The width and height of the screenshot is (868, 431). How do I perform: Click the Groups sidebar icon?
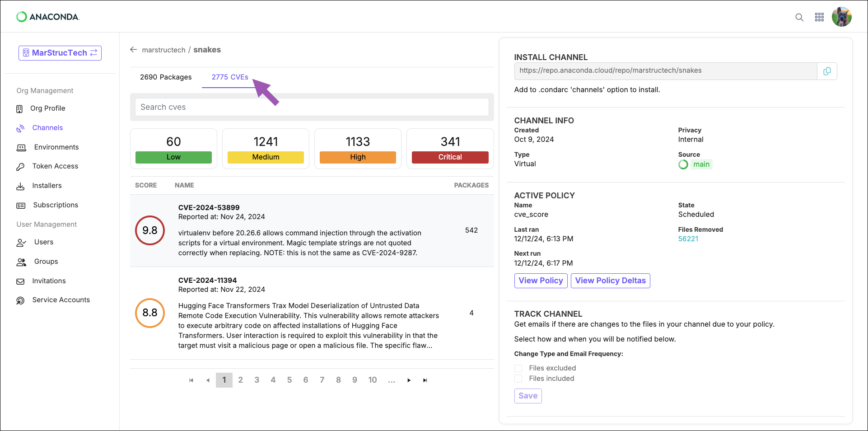coord(21,262)
